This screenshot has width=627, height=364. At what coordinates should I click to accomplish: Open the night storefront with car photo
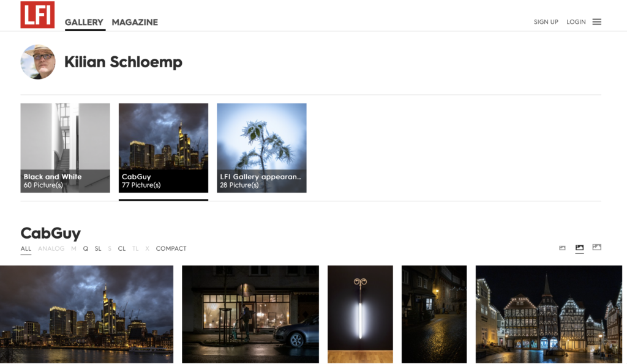(x=250, y=314)
